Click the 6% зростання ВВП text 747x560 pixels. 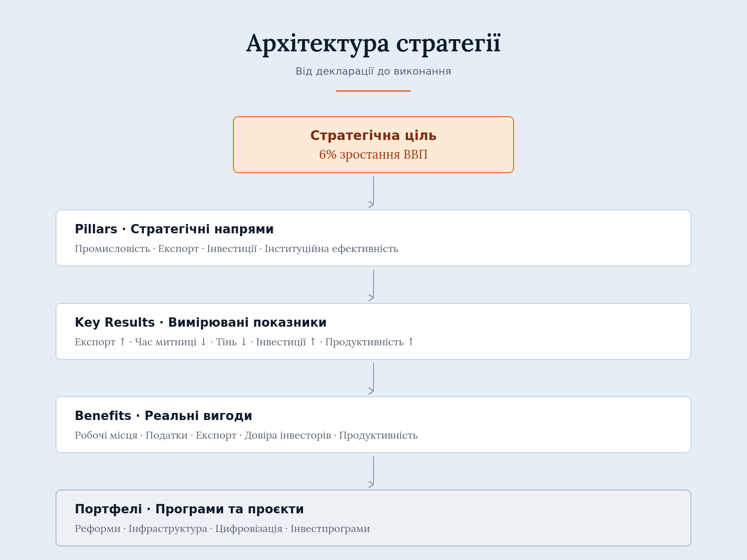[373, 154]
